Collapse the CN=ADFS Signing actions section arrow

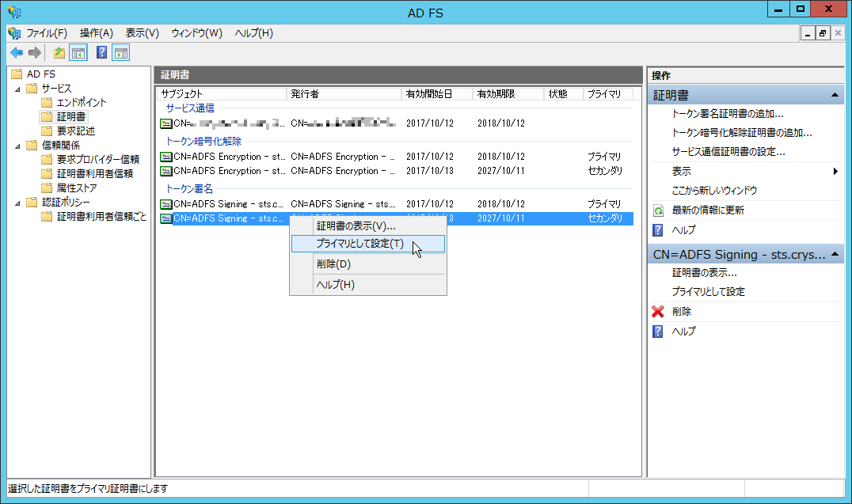(835, 254)
